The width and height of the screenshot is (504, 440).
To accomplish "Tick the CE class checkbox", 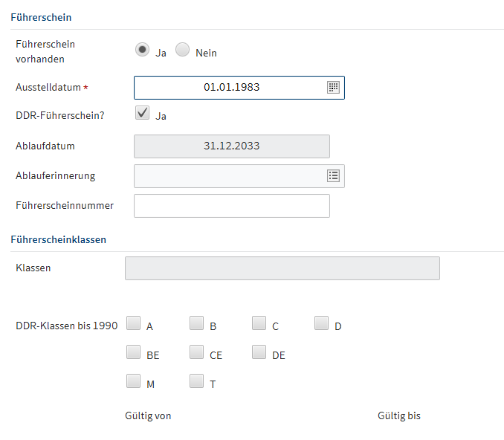I will point(196,352).
